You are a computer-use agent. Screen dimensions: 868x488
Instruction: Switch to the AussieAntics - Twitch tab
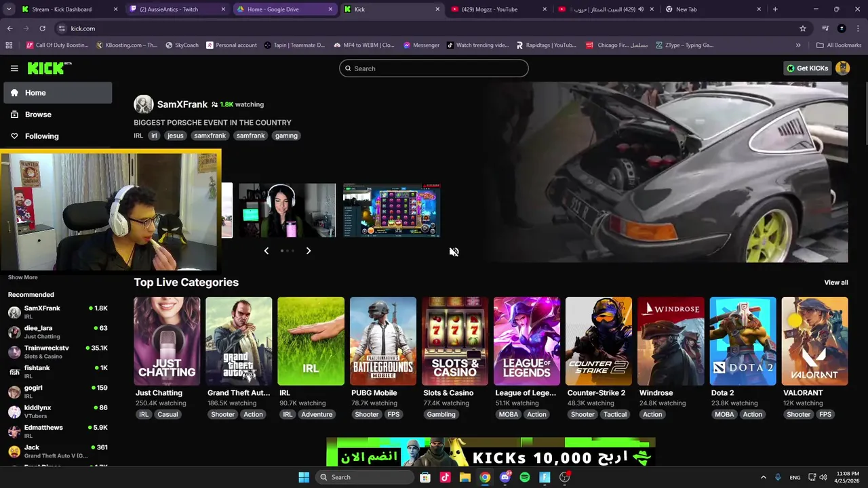[x=178, y=9]
